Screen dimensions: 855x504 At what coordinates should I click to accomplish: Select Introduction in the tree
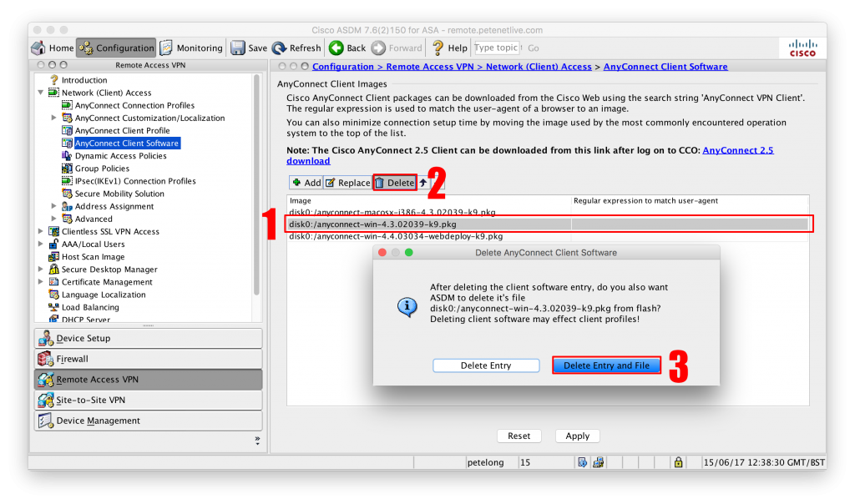click(84, 80)
